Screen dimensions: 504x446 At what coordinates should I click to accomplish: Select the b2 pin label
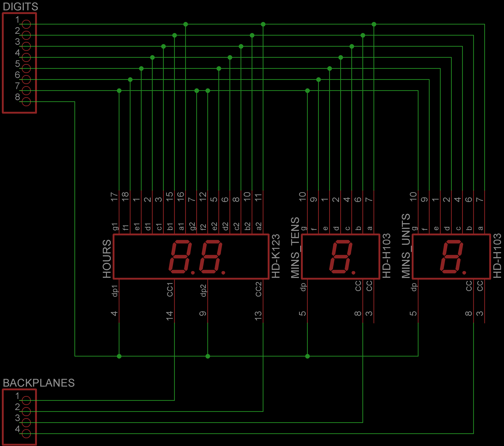point(248,226)
